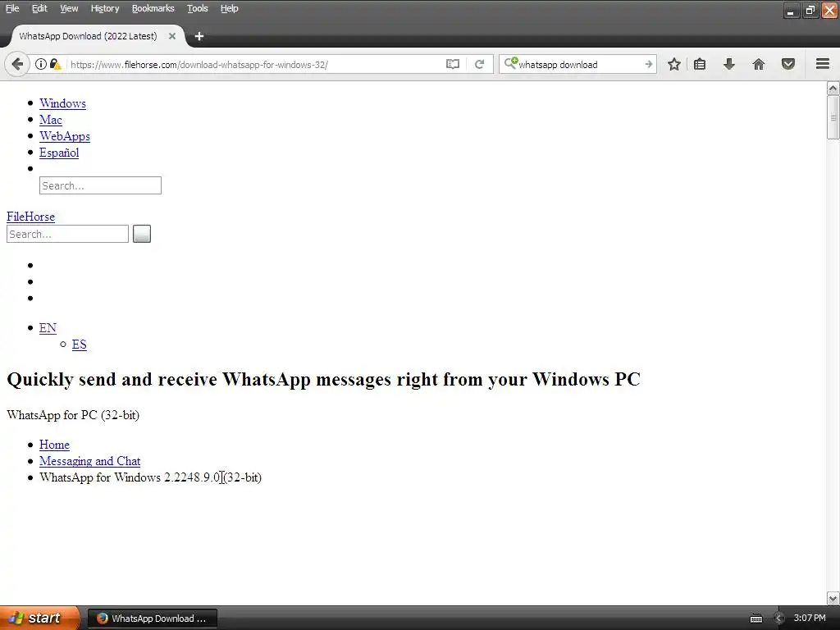Viewport: 840px width, 630px height.
Task: Open the hamburger menu
Action: [x=823, y=64]
